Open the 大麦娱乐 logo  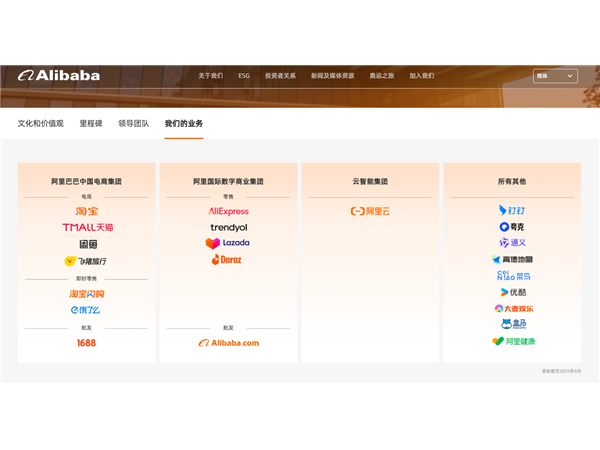[514, 308]
